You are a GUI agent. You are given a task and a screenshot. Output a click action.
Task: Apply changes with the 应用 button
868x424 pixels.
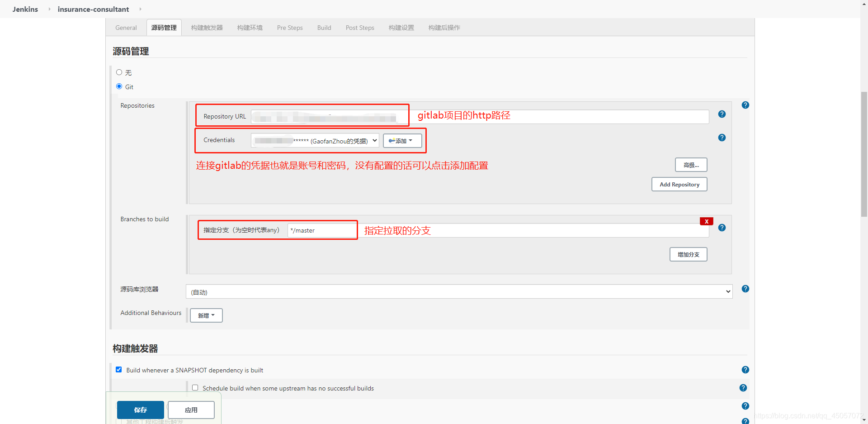[x=191, y=410]
